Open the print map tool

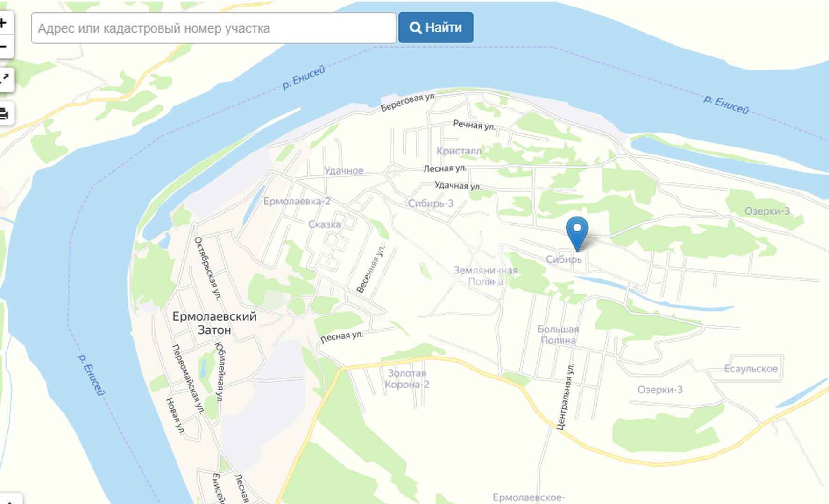point(5,113)
